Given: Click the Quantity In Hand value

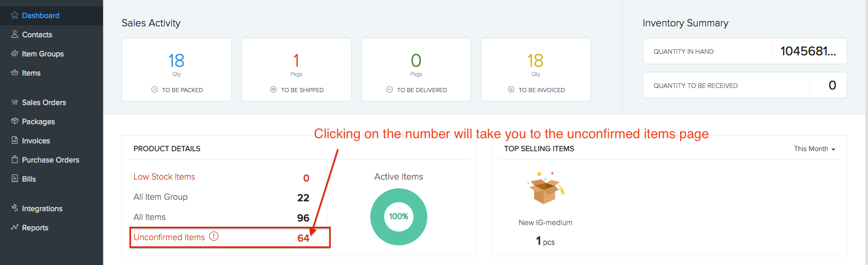Looking at the screenshot, I should tap(807, 51).
